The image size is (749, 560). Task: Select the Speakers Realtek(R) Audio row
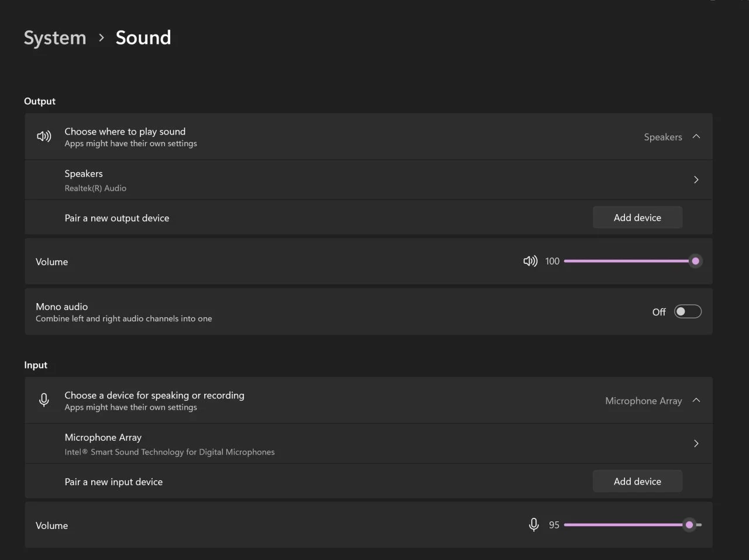click(x=369, y=180)
